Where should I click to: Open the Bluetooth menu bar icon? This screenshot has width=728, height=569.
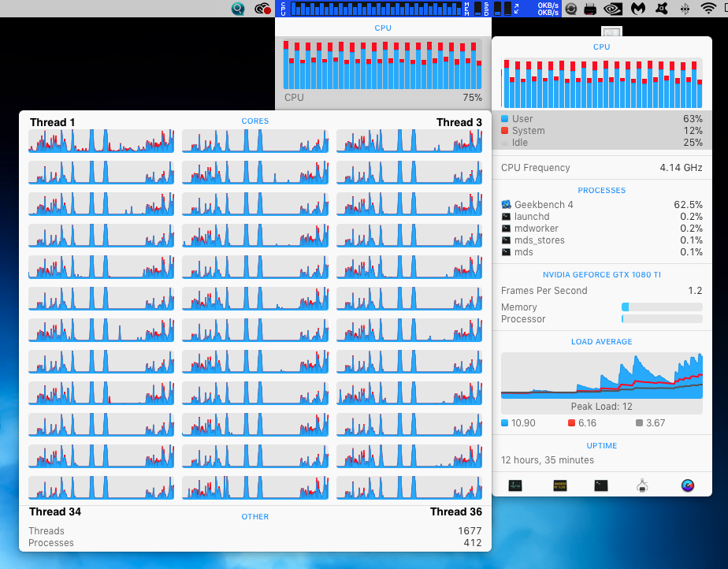click(685, 9)
